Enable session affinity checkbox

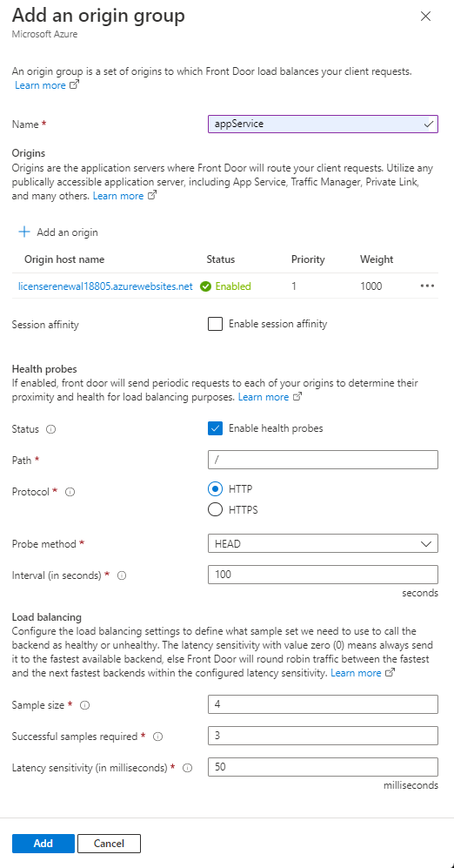tap(215, 324)
